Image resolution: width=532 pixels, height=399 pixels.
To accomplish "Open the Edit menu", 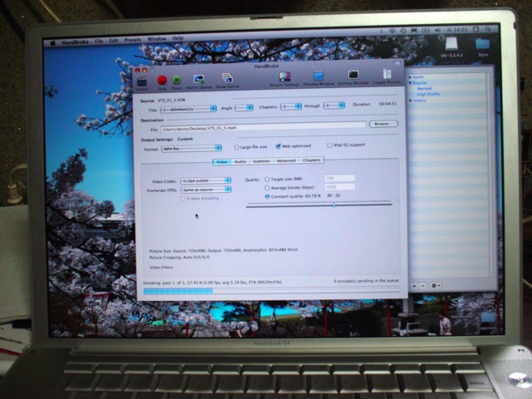I will click(113, 41).
